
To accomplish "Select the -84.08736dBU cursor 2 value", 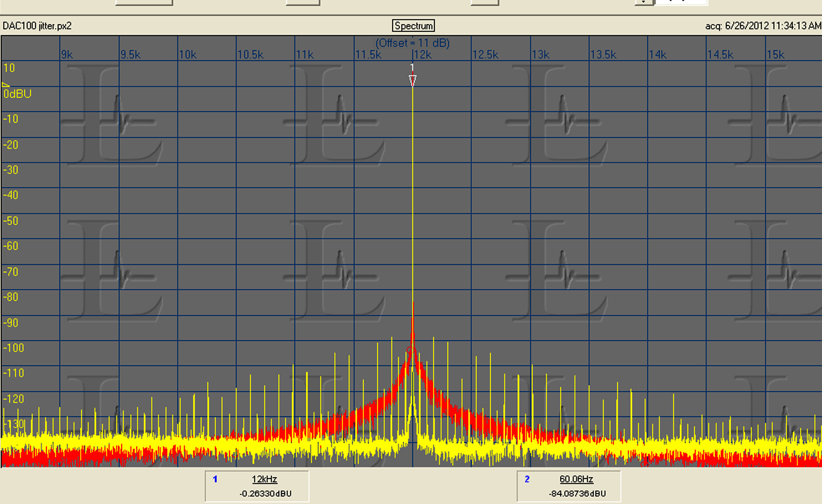I will point(577,493).
